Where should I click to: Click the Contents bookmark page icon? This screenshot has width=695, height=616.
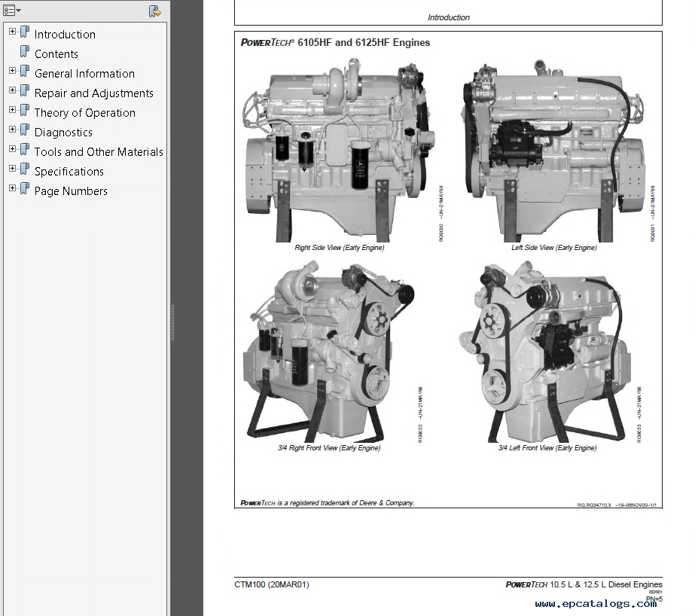(x=25, y=51)
